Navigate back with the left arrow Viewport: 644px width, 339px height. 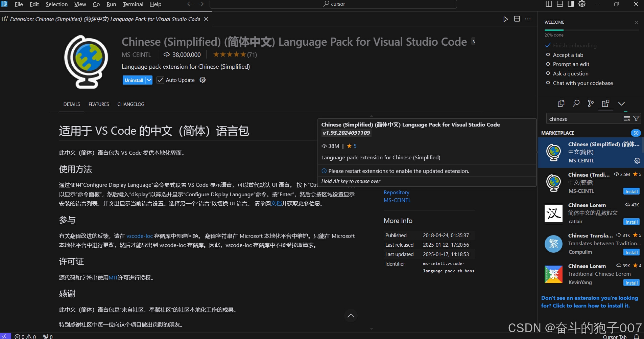tap(190, 4)
